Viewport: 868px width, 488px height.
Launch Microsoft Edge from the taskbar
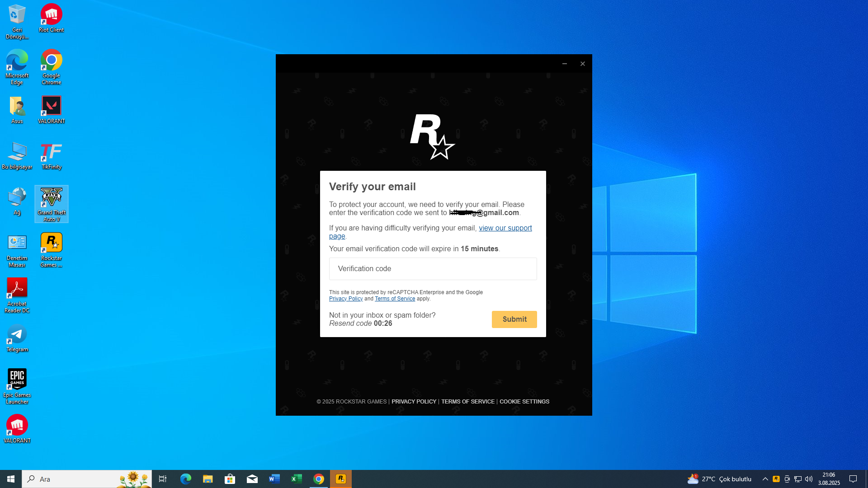coord(185,479)
